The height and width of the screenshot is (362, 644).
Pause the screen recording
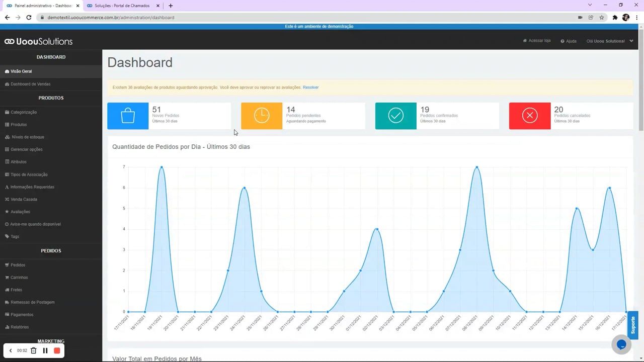45,350
